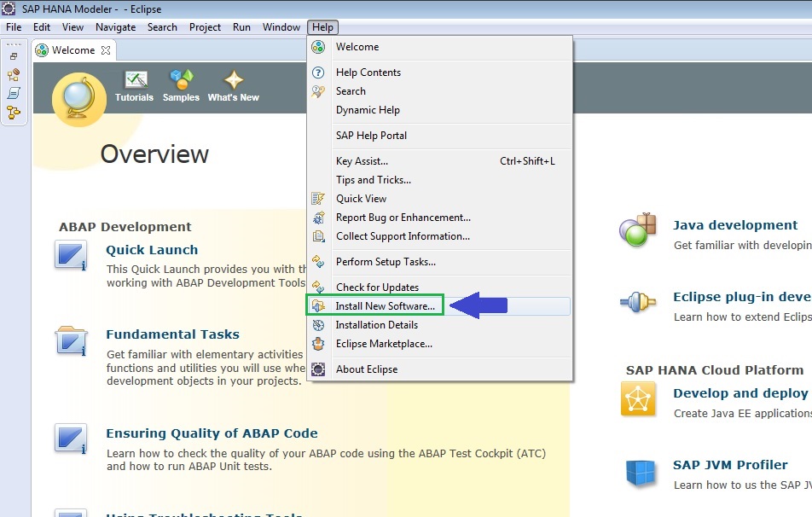Click the Overview globe icon
This screenshot has height=517, width=812.
[78, 99]
